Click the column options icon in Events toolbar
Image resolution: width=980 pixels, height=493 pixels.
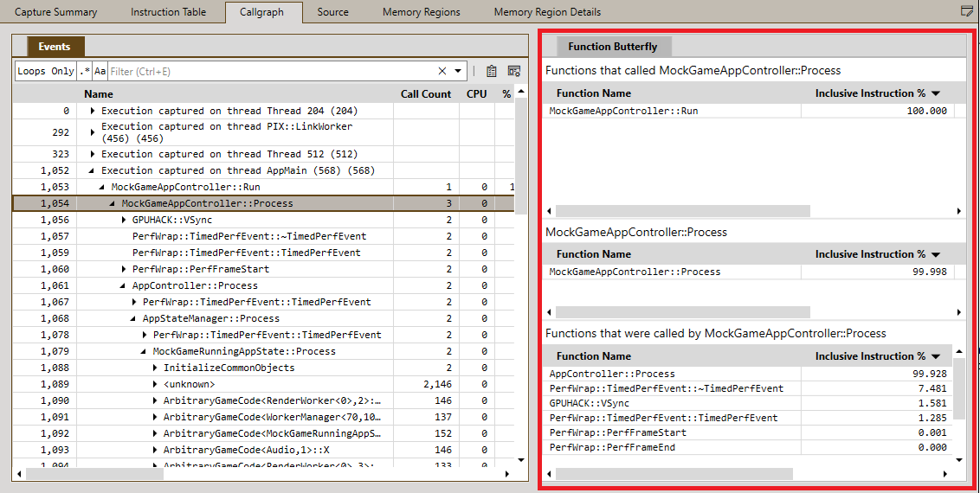click(513, 71)
